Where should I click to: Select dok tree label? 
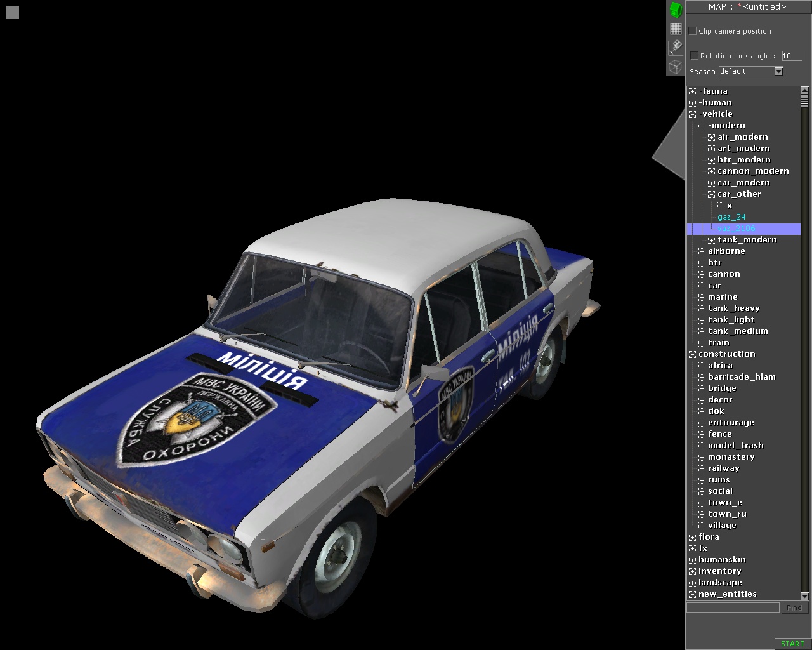pyautogui.click(x=716, y=411)
